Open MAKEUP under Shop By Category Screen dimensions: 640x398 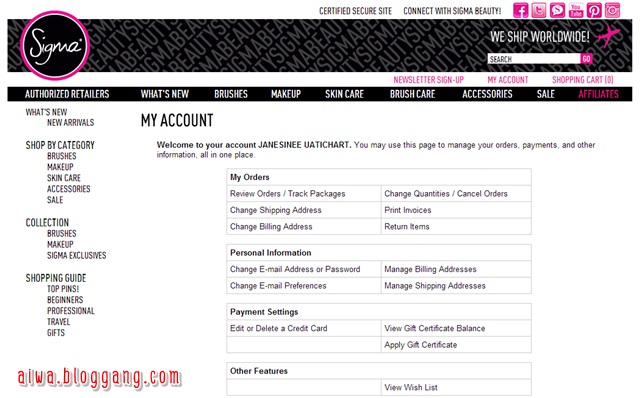tap(60, 167)
